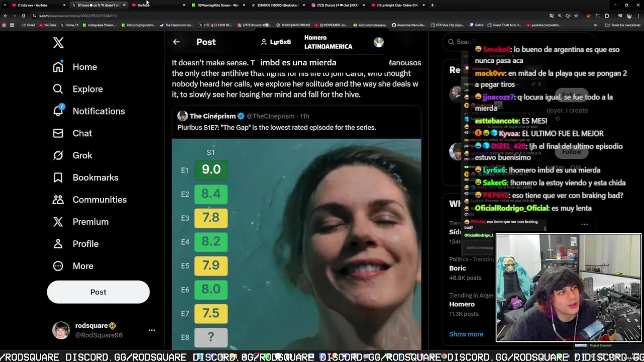Open the More menu in sidebar
This screenshot has width=644, height=362.
[x=73, y=266]
